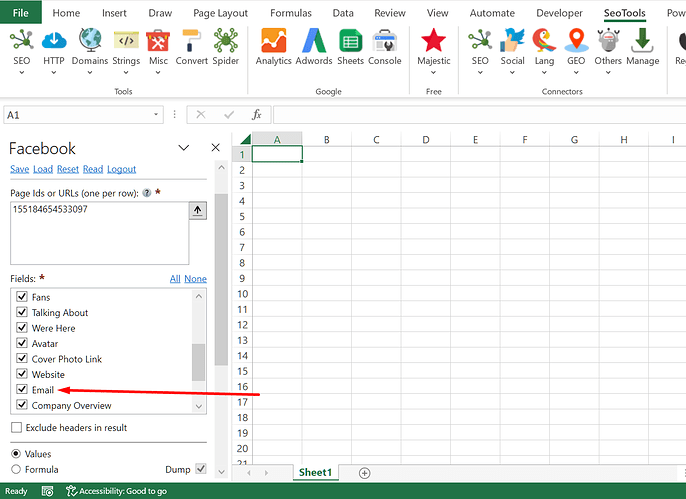
Task: Open the Others robot icon
Action: pos(608,40)
